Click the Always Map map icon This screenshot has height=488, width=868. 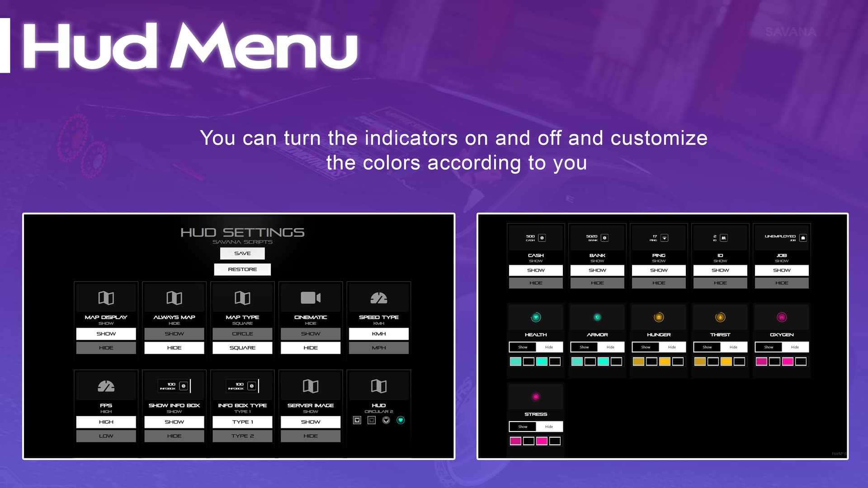click(x=174, y=298)
